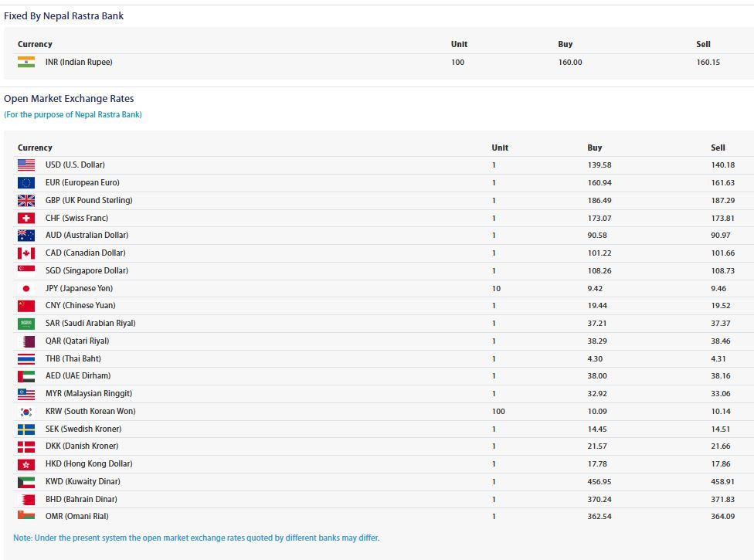Click the EU flag icon for Euro
Screen dimensions: 754x560
coord(26,182)
